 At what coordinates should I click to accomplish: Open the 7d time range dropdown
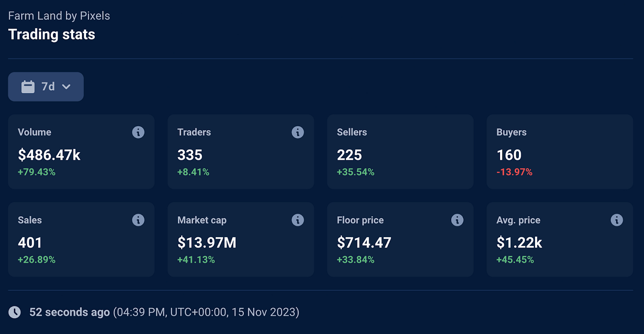click(46, 86)
